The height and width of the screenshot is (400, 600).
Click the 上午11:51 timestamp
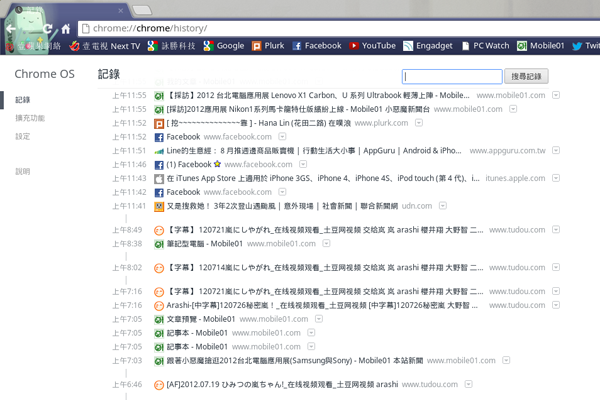(x=129, y=151)
